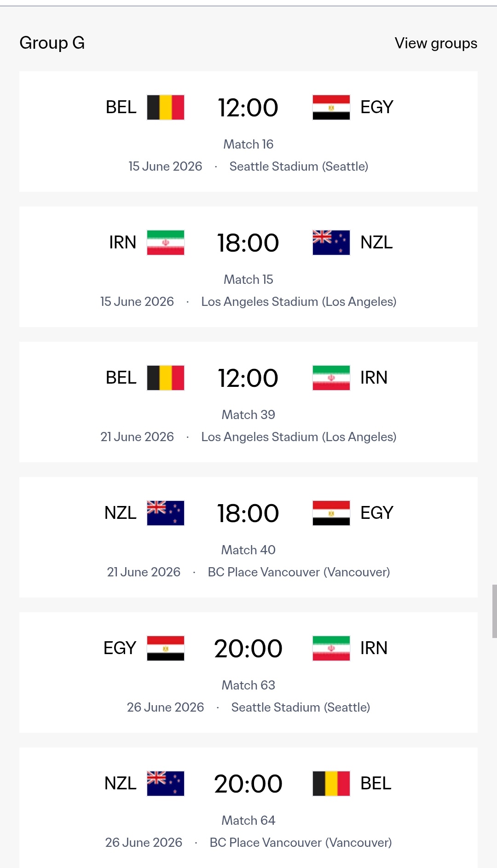Click New Zealand flag in Match 15
The width and height of the screenshot is (497, 868).
click(331, 243)
